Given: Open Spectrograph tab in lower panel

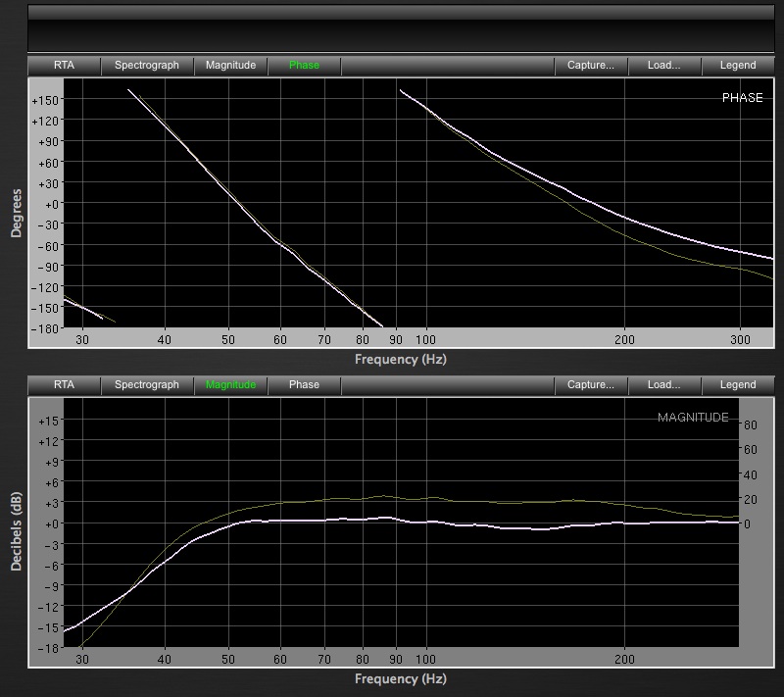Looking at the screenshot, I should 147,385.
